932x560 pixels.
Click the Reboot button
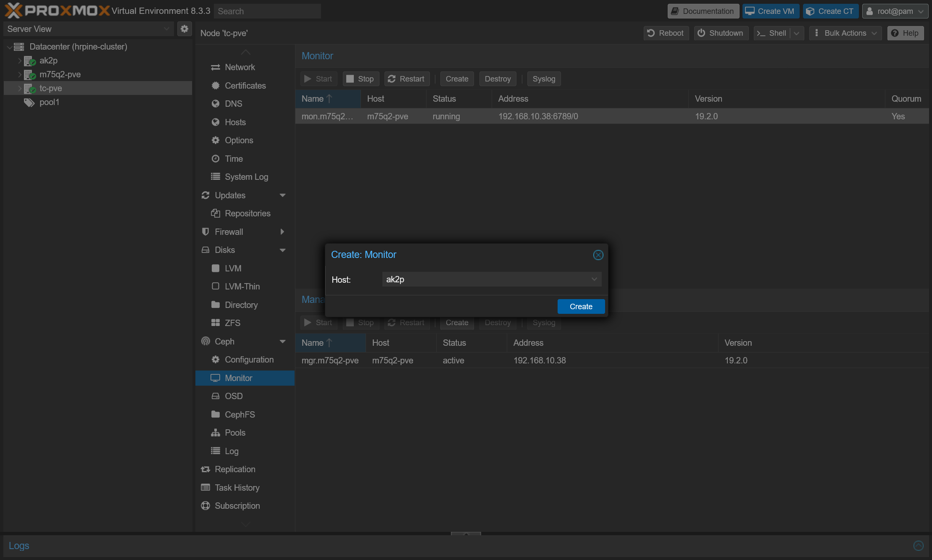pyautogui.click(x=666, y=33)
